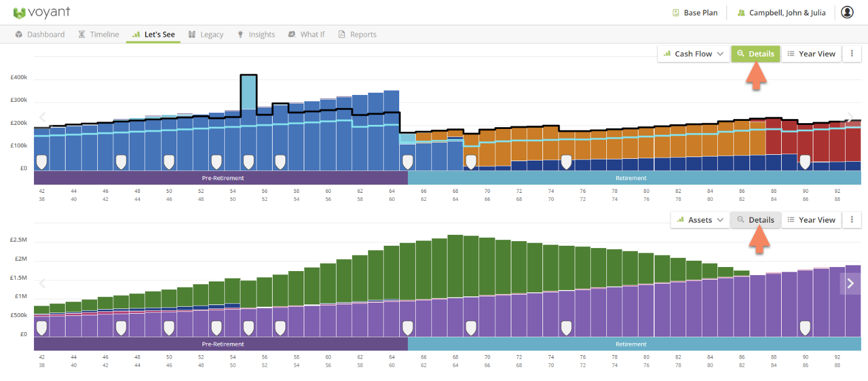
Task: Click Cash Flow event marker at age 55
Action: coord(248,162)
